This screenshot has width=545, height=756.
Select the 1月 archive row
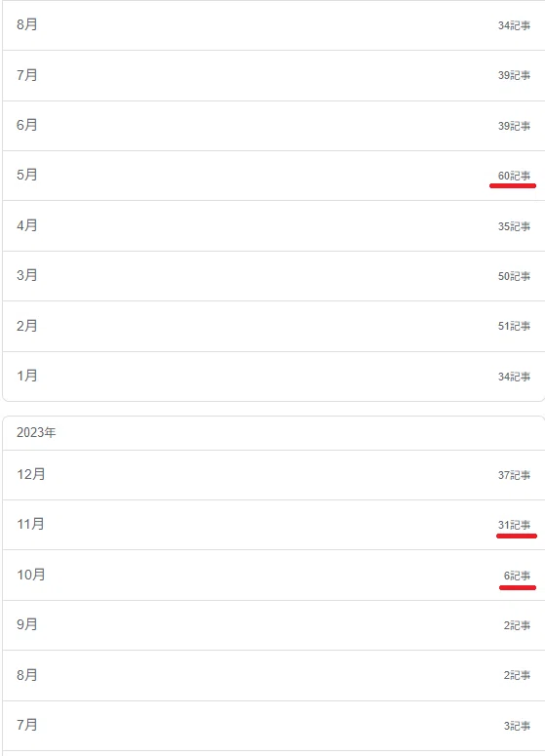coord(274,377)
